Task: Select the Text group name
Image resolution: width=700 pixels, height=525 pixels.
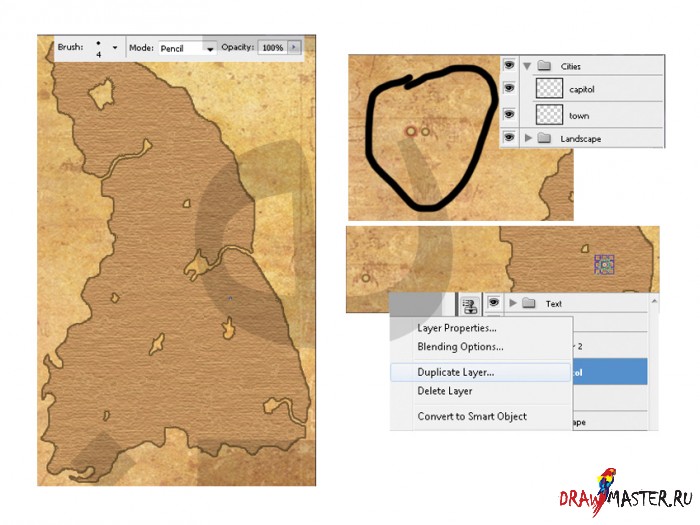Action: pos(554,304)
